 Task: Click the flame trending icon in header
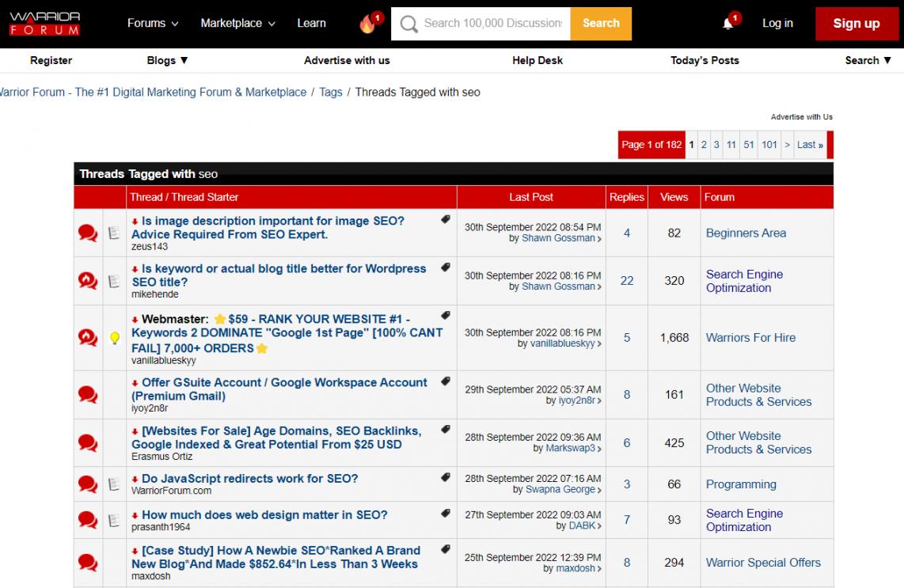368,24
